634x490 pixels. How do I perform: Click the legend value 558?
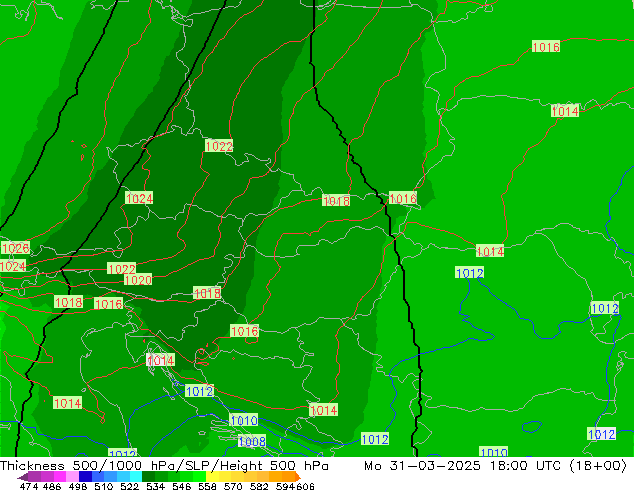(x=207, y=486)
